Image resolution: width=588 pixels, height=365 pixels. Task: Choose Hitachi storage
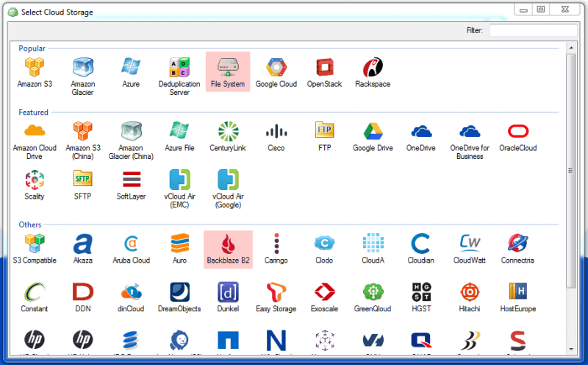pos(470,297)
